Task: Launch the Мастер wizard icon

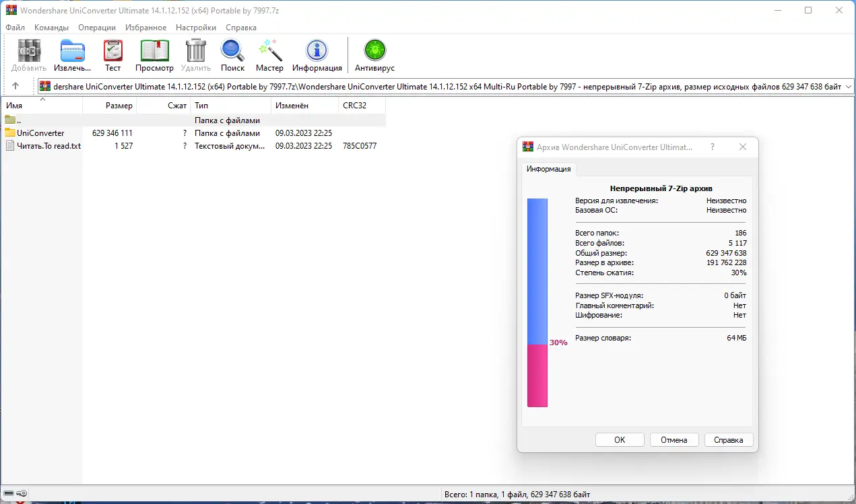Action: tap(269, 50)
